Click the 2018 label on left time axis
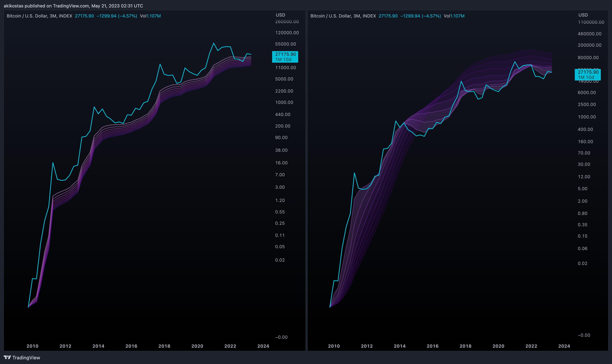 (164, 346)
